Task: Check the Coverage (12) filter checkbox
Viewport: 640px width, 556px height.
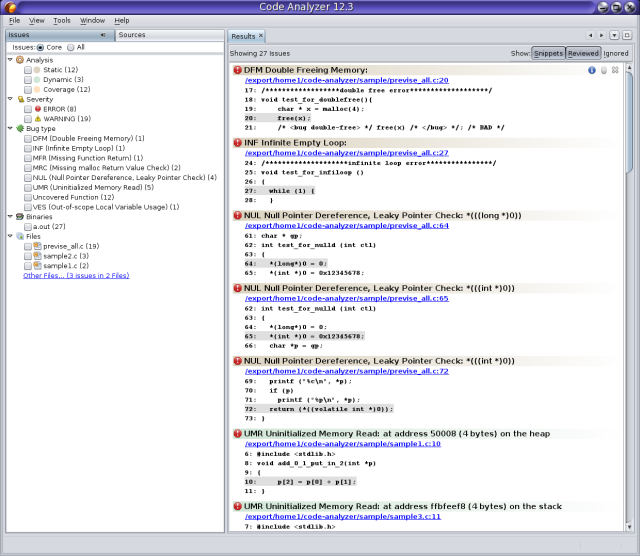Action: pyautogui.click(x=28, y=89)
